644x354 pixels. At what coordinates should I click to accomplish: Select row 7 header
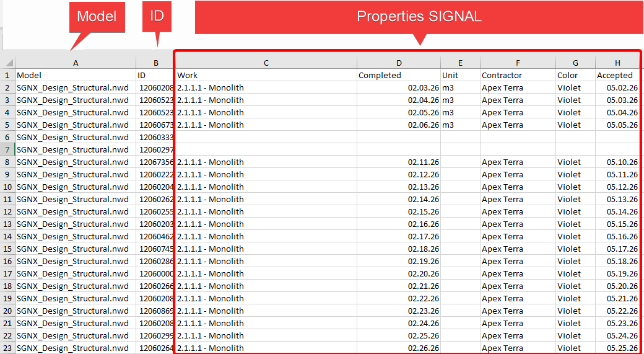click(7, 149)
